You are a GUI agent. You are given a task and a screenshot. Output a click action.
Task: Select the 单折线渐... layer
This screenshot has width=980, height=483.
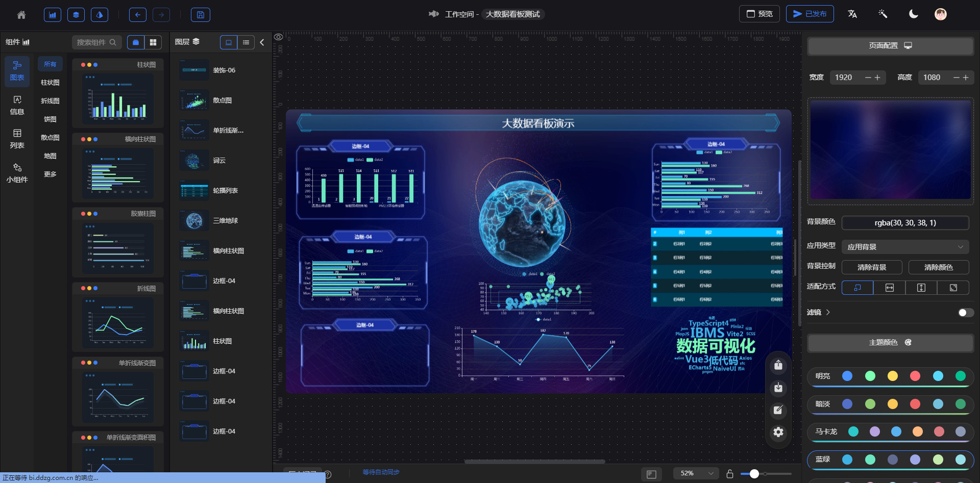(x=222, y=131)
